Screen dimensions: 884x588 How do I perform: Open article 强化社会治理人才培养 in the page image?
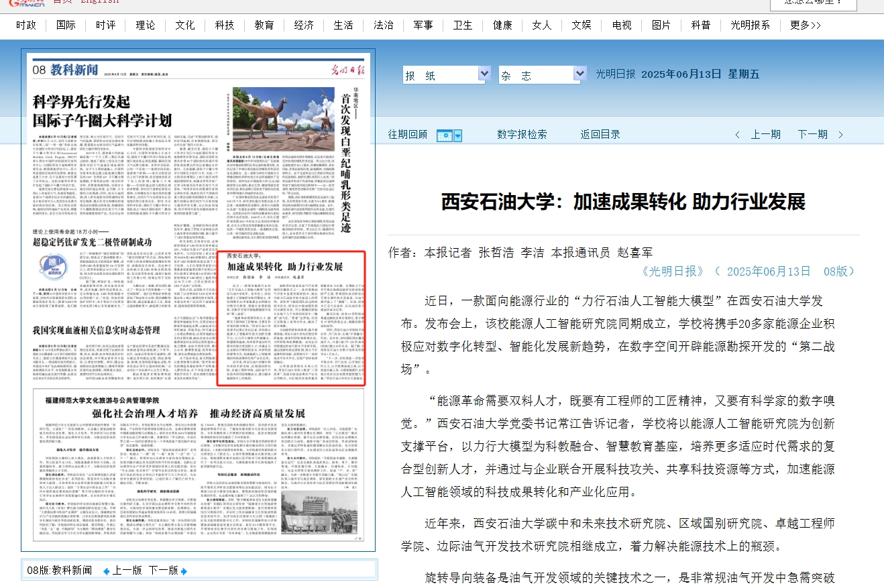pos(199,414)
